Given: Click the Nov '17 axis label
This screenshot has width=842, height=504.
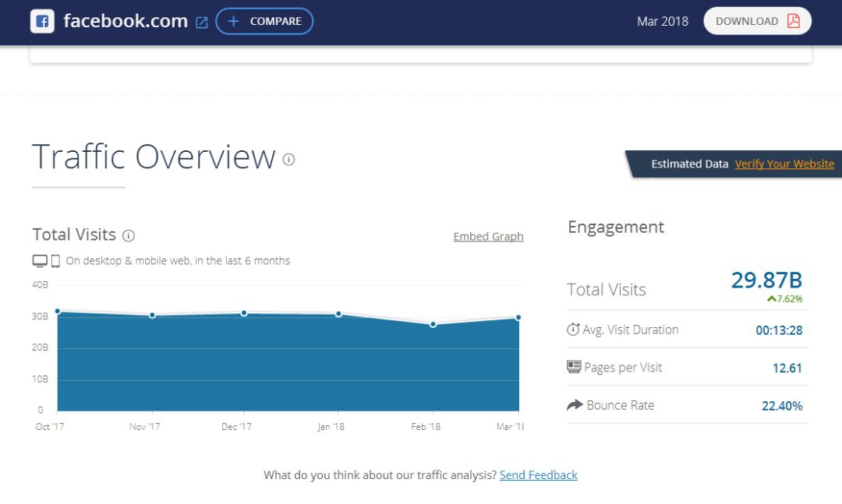Looking at the screenshot, I should pyautogui.click(x=144, y=427).
